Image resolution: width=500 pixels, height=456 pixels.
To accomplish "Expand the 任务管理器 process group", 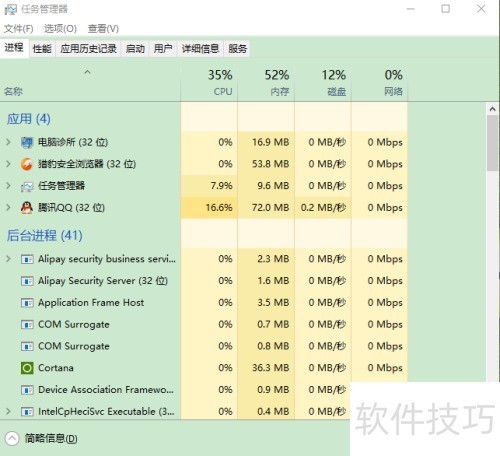I will tap(8, 186).
